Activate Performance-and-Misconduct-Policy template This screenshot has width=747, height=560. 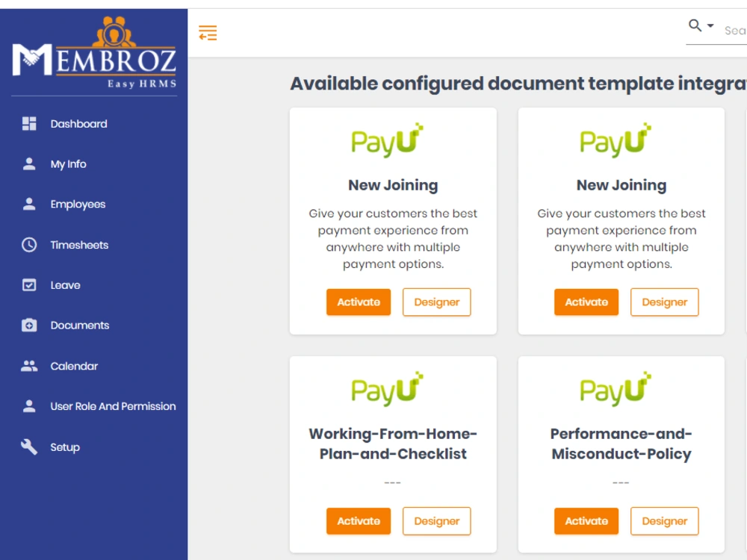pos(586,521)
